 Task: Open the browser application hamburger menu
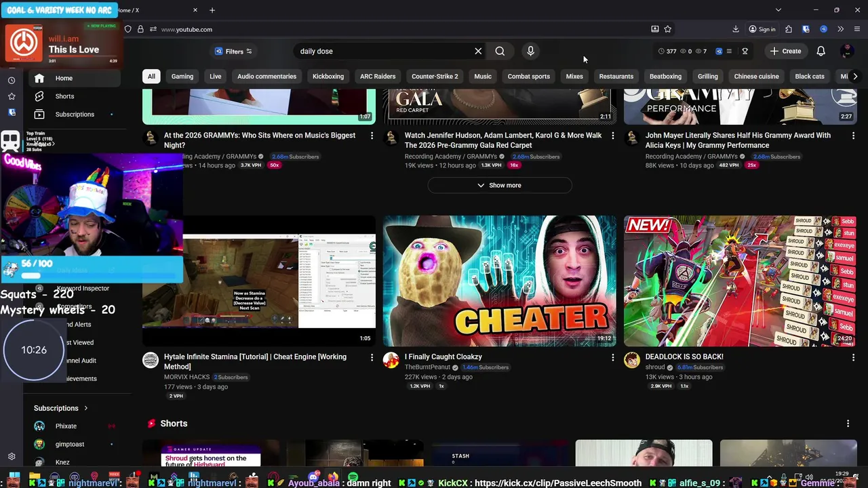pyautogui.click(x=857, y=29)
